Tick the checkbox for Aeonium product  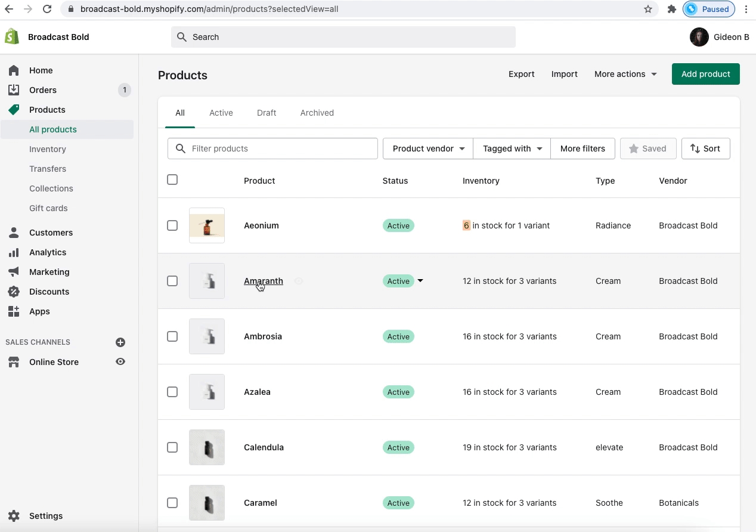172,225
